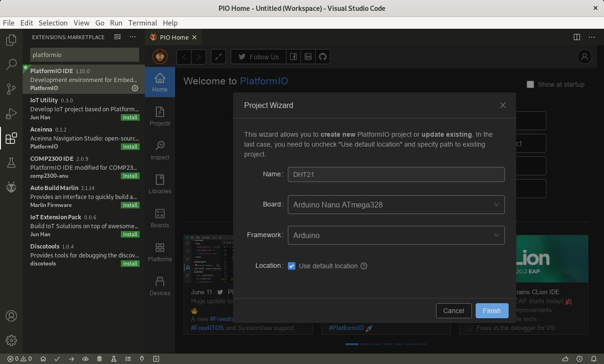Screen dimensions: 604x364
Task: Open the View menu
Action: (81, 23)
